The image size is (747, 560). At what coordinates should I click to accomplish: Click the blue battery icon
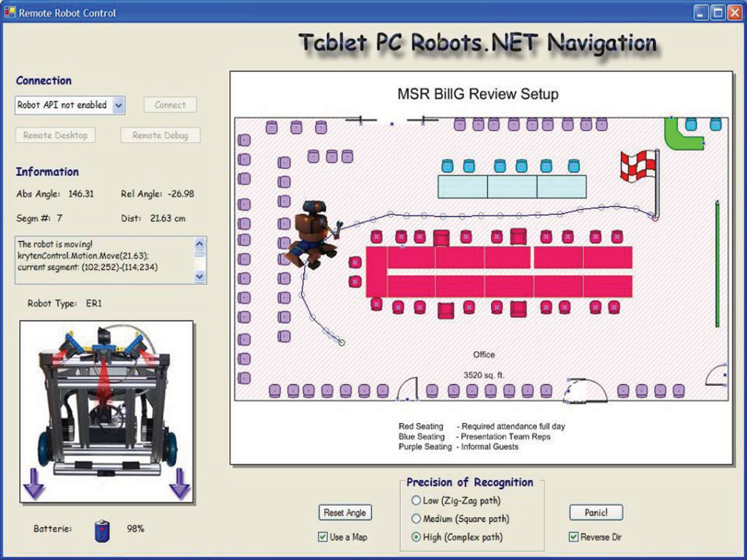point(102,531)
